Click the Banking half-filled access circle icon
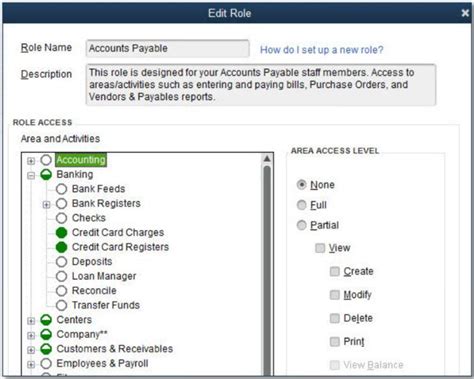Image resolution: width=474 pixels, height=379 pixels. [x=46, y=174]
